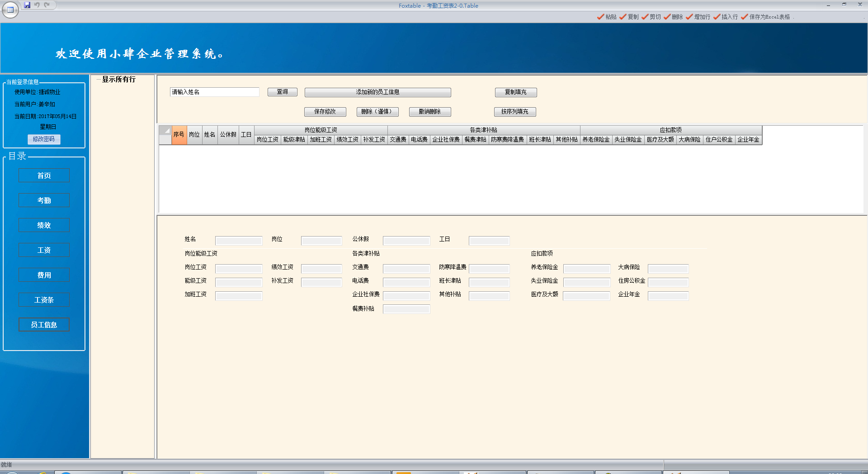Screen dimensions: 868x474
Task: Click the 删除 toolbar command
Action: click(673, 17)
